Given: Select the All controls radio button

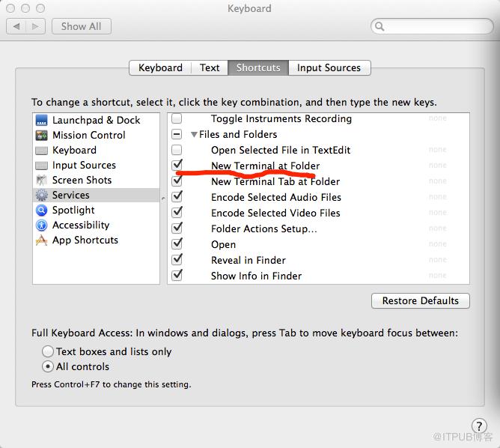Looking at the screenshot, I should tap(47, 366).
